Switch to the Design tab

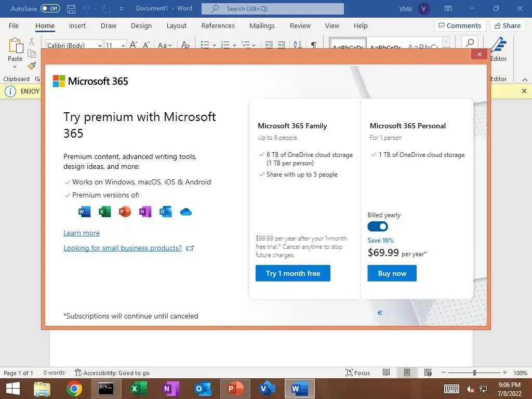141,26
